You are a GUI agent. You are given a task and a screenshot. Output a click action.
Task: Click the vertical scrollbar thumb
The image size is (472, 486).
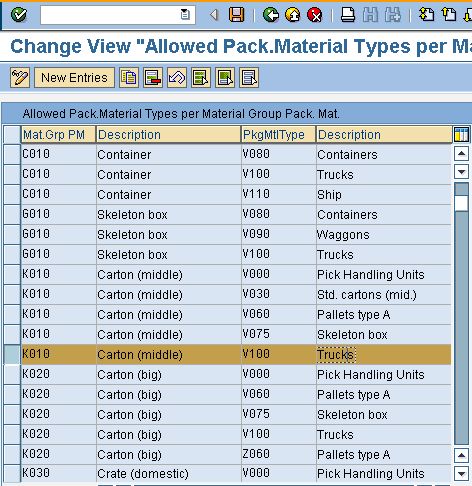(461, 203)
